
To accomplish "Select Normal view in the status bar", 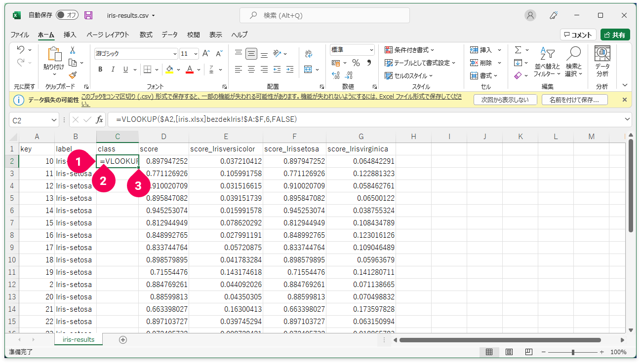I will pos(489,352).
